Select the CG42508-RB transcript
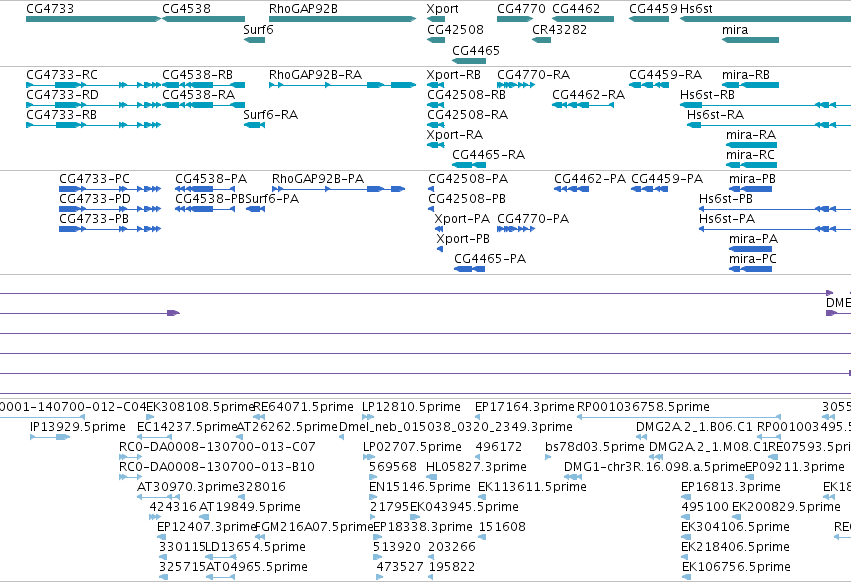Screen dimensions: 851x582 pyautogui.click(x=436, y=105)
